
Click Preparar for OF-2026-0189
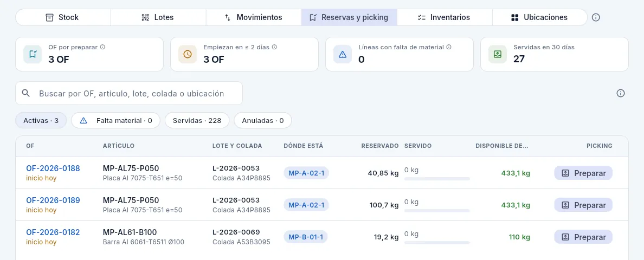tap(583, 205)
